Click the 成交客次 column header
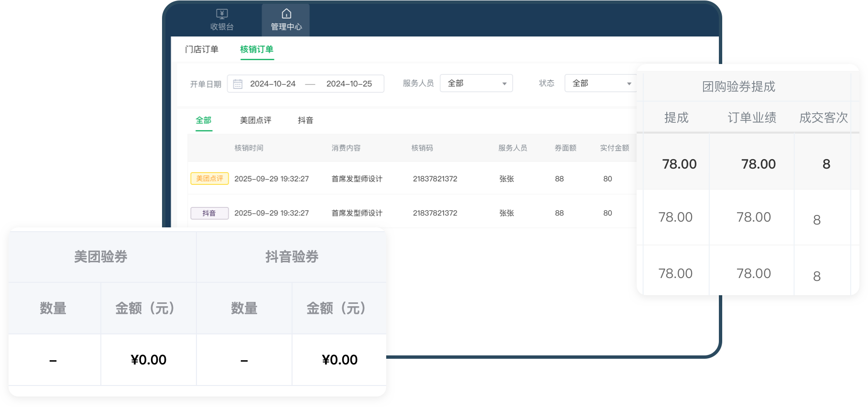Viewport: 868px width, 407px height. pyautogui.click(x=824, y=118)
